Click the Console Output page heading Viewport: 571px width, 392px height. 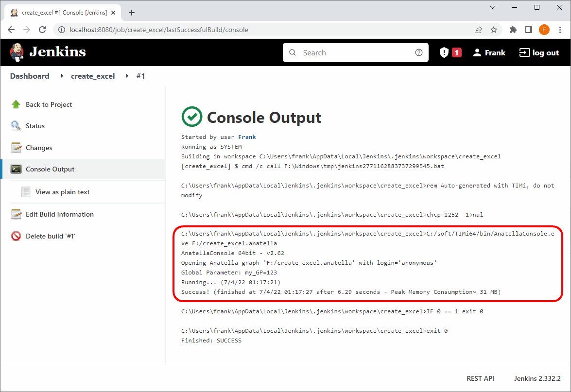pos(264,117)
